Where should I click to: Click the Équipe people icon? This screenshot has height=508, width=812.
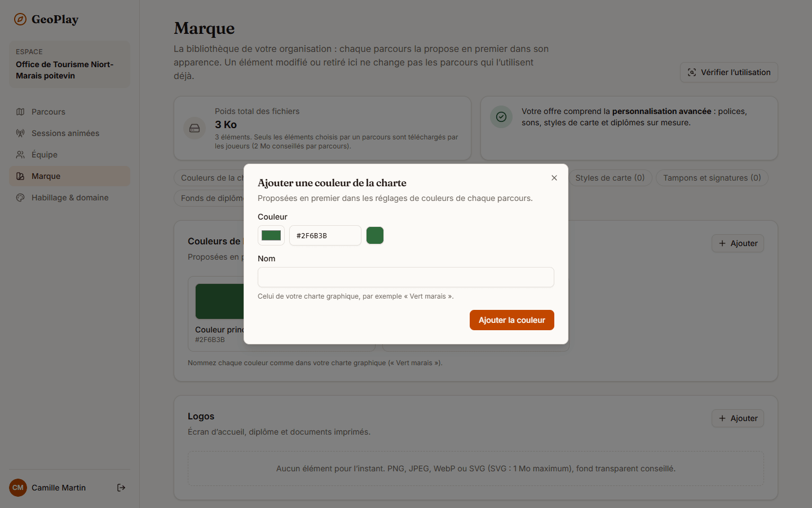(x=20, y=155)
